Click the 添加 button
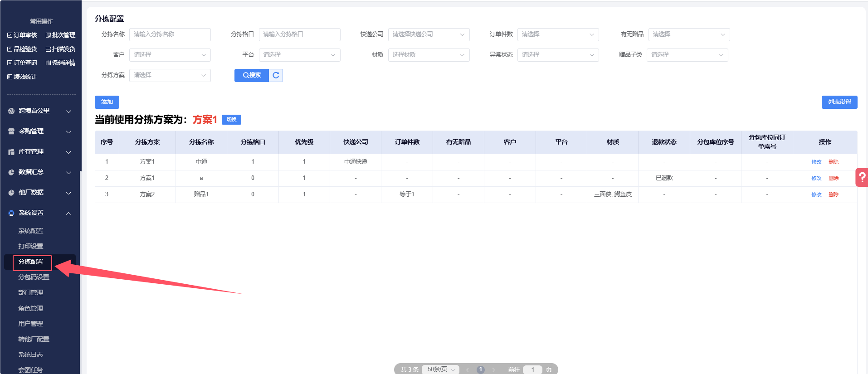 click(x=107, y=102)
